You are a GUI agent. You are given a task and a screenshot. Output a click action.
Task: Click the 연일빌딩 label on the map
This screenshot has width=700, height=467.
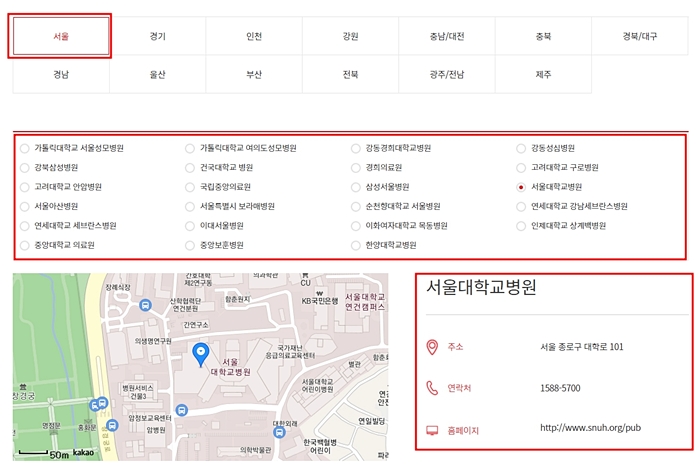(x=371, y=421)
